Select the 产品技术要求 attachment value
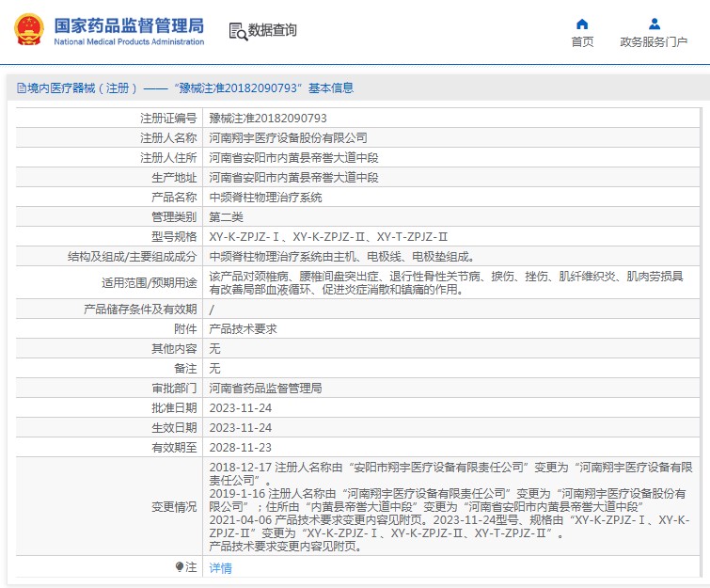 (243, 329)
